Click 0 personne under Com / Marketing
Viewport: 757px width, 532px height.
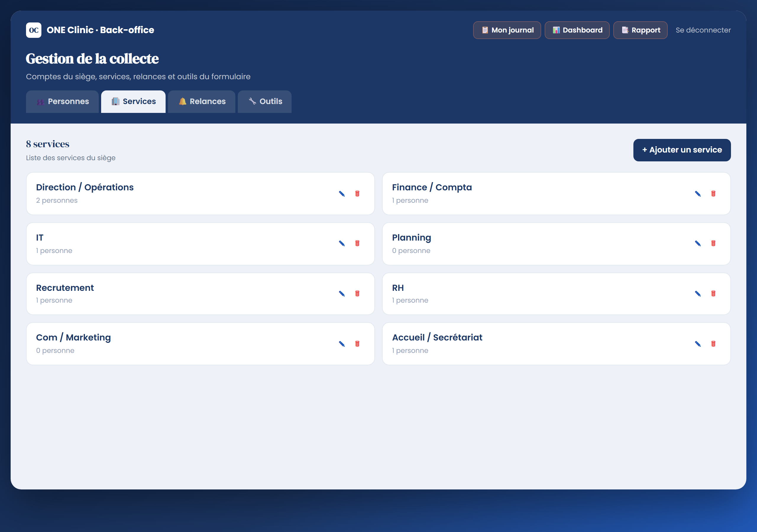pyautogui.click(x=55, y=351)
